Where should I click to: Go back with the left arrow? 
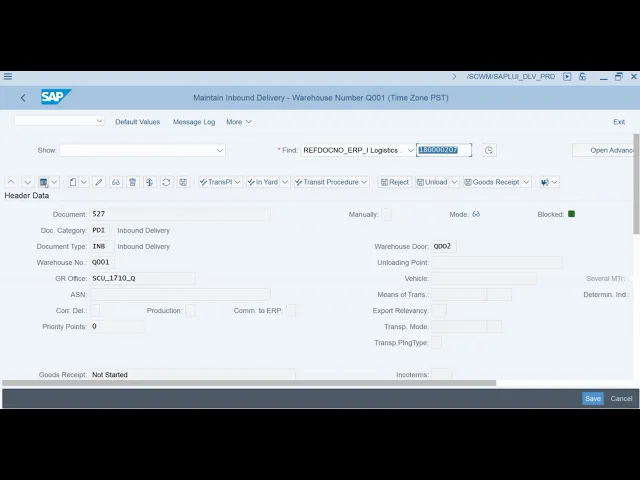(x=23, y=98)
